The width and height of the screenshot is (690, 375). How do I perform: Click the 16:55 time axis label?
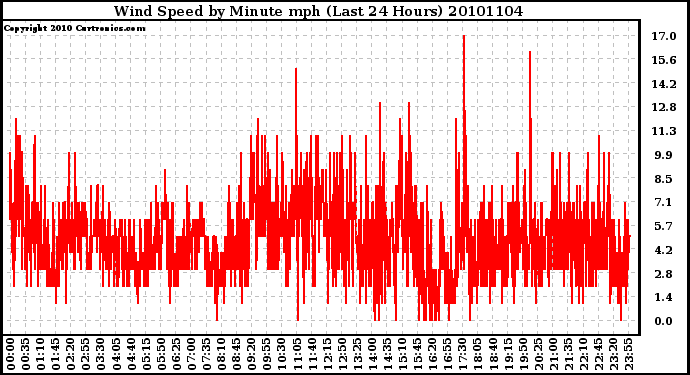(x=448, y=355)
